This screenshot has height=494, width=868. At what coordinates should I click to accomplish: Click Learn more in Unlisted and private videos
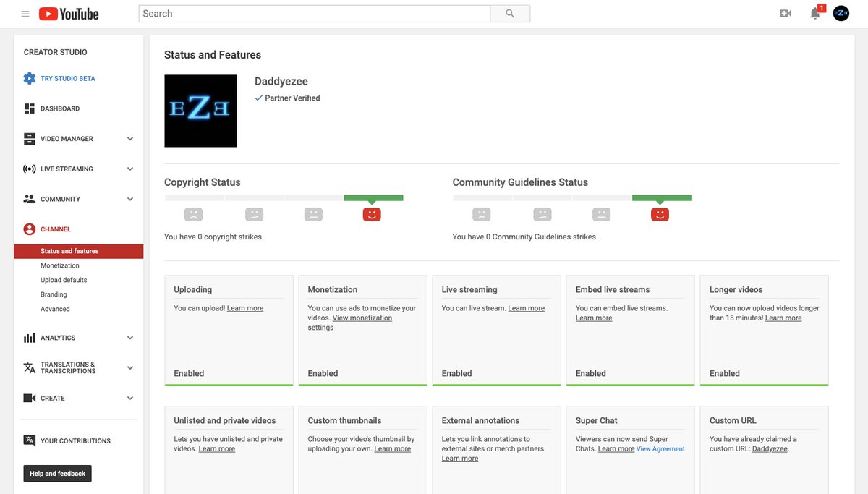(x=217, y=449)
